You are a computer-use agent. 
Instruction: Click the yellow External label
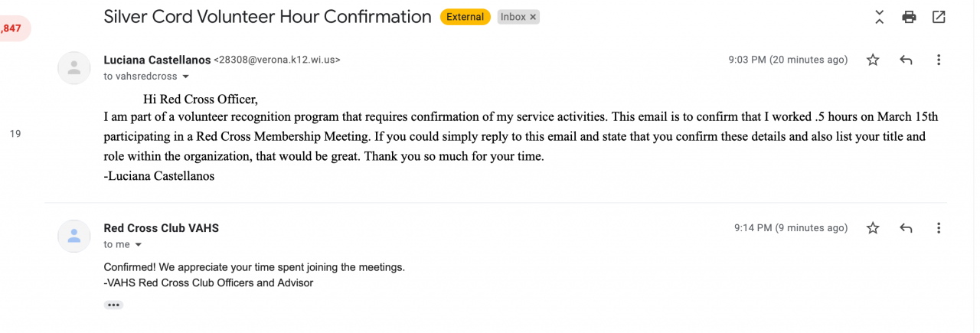465,17
